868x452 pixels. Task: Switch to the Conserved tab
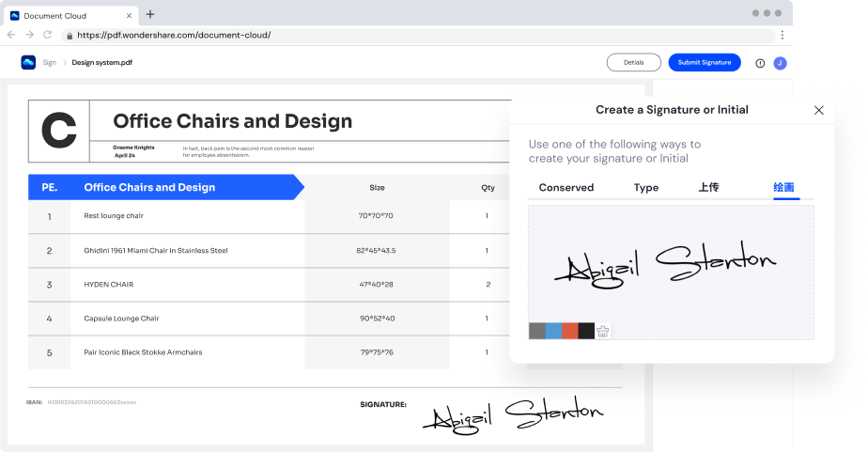click(x=566, y=188)
